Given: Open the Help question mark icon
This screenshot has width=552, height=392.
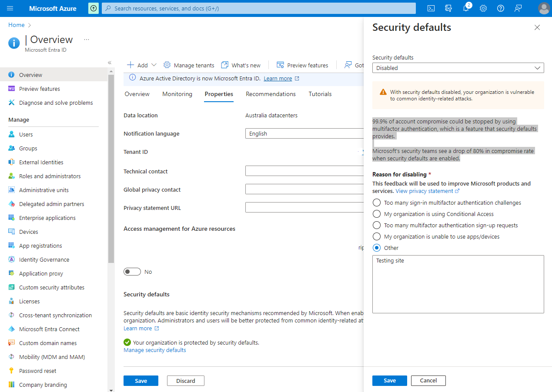Looking at the screenshot, I should [501, 8].
